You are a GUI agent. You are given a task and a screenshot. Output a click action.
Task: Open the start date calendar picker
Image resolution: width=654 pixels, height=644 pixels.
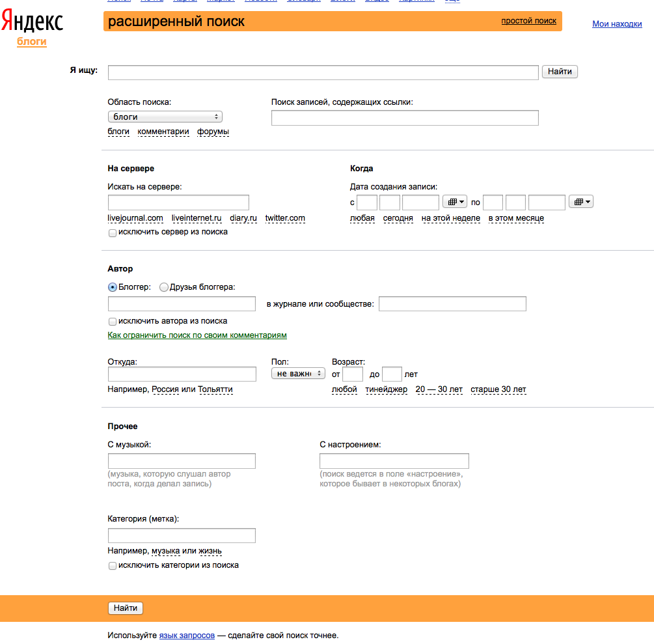[x=454, y=202]
